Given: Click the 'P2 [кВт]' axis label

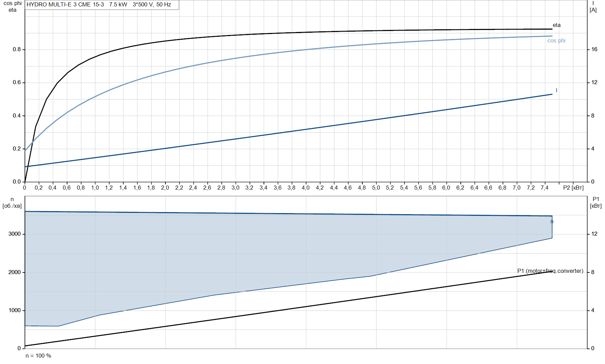Looking at the screenshot, I should (x=573, y=188).
